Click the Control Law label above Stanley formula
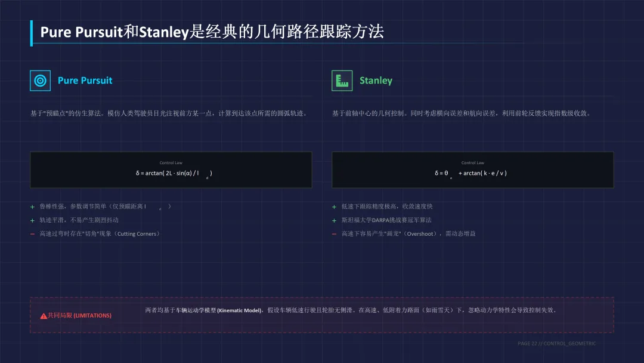The height and width of the screenshot is (363, 644). (473, 163)
